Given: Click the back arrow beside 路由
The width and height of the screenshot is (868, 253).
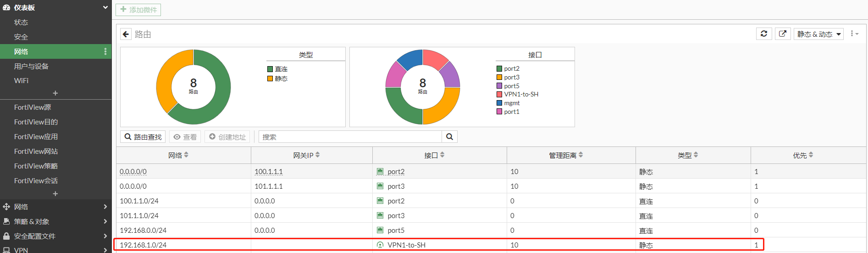Looking at the screenshot, I should pos(126,34).
